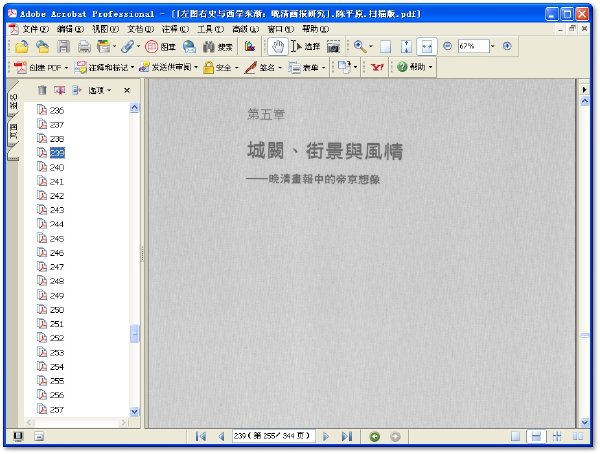The height and width of the screenshot is (454, 600).
Task: Select the Hand tool
Action: tap(277, 47)
